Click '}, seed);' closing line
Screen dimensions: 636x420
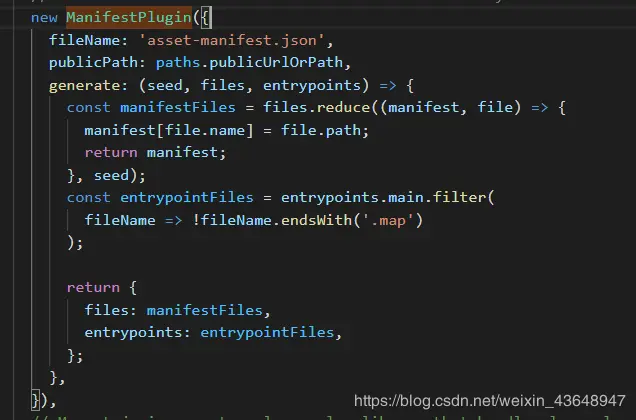click(x=106, y=176)
